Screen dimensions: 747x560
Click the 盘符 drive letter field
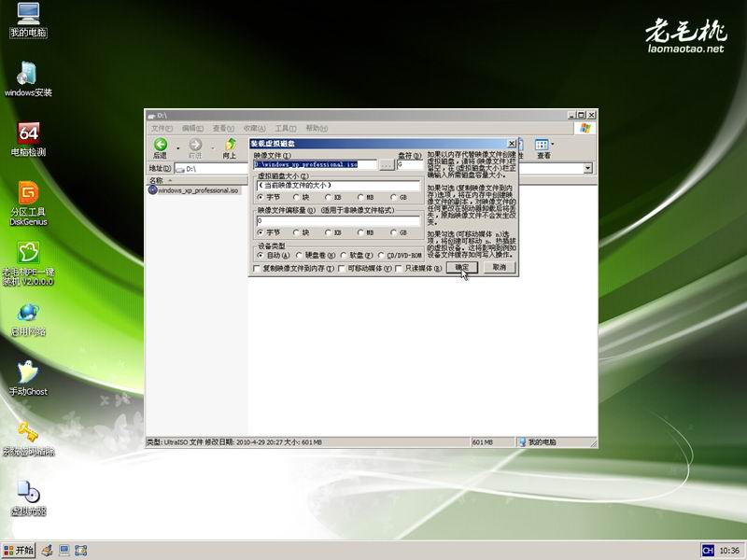(x=410, y=164)
